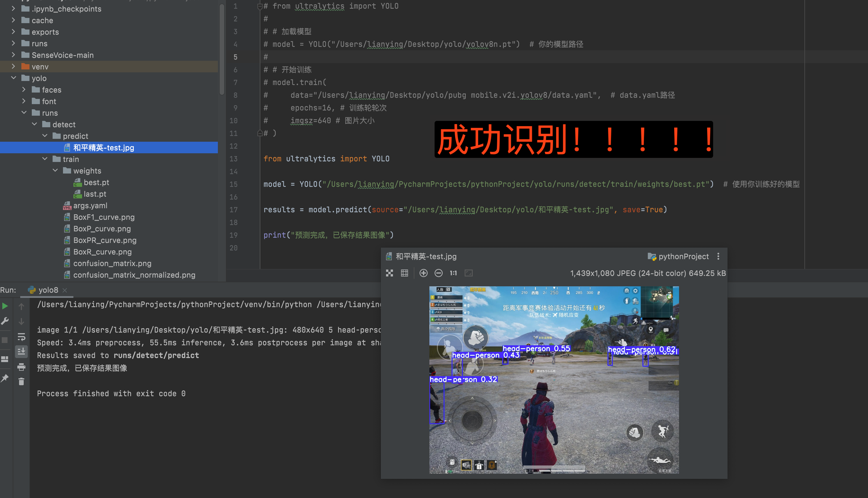The width and height of the screenshot is (868, 498).
Task: Click the up arrow in Run console
Action: tap(21, 307)
